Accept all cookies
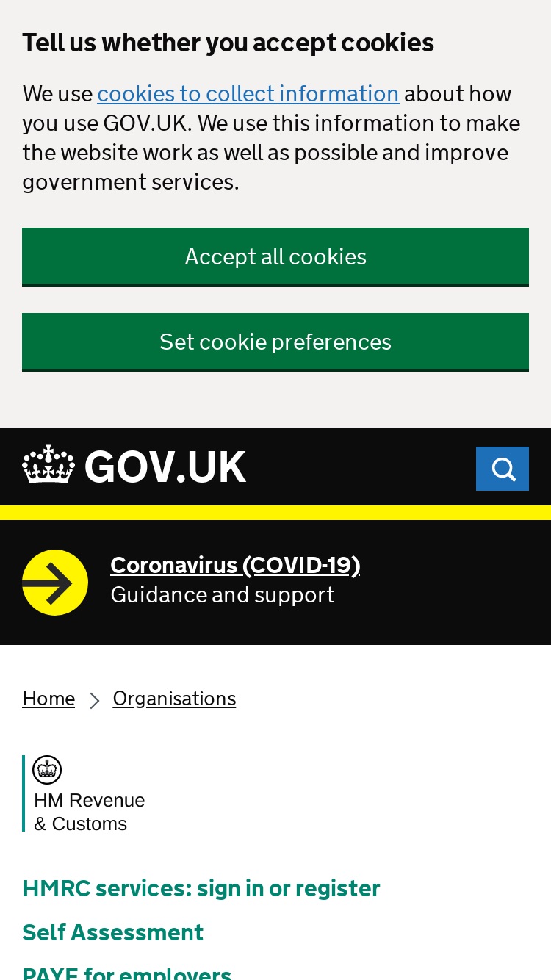This screenshot has height=980, width=551. [275, 256]
